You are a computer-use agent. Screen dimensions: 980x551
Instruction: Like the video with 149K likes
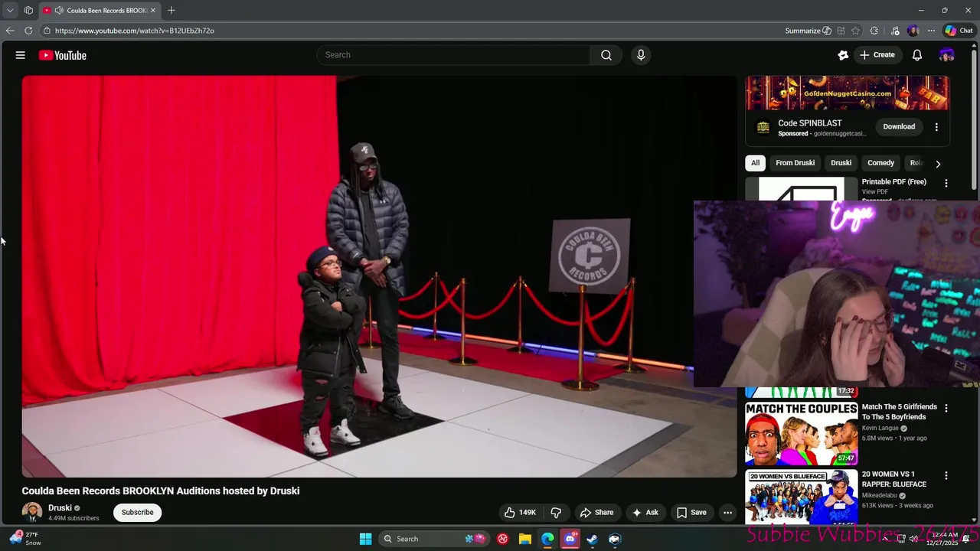pos(520,513)
